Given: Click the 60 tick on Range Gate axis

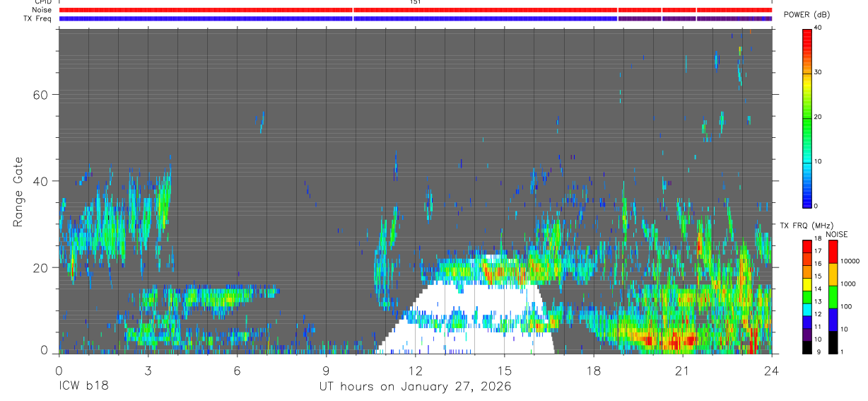Looking at the screenshot, I should 41,94.
